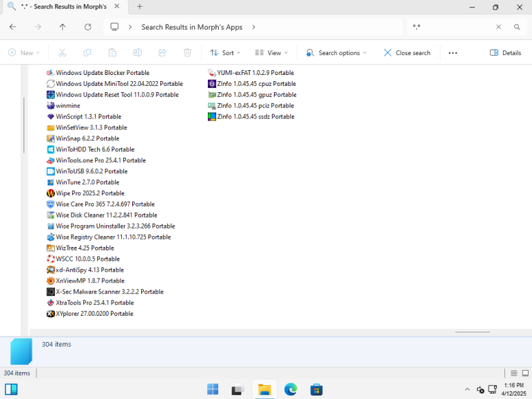Select the YUMI-exFAT 1.0.2.9 icon
532x399 pixels.
(212, 73)
